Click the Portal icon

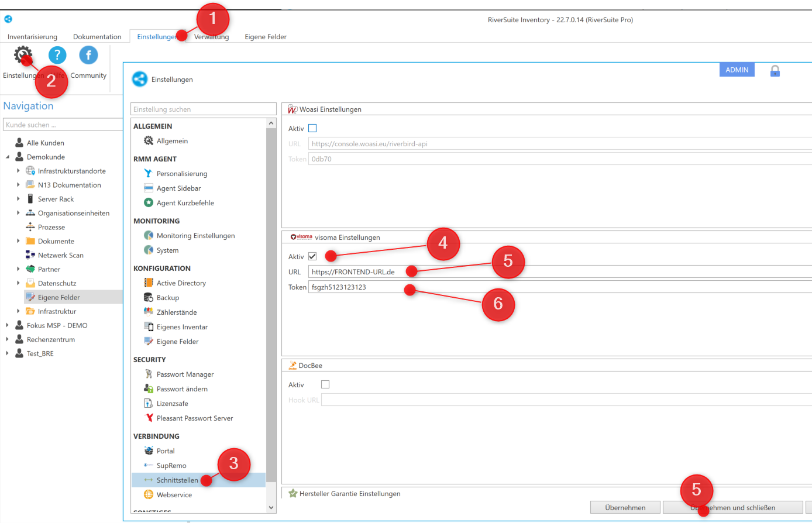click(x=149, y=451)
